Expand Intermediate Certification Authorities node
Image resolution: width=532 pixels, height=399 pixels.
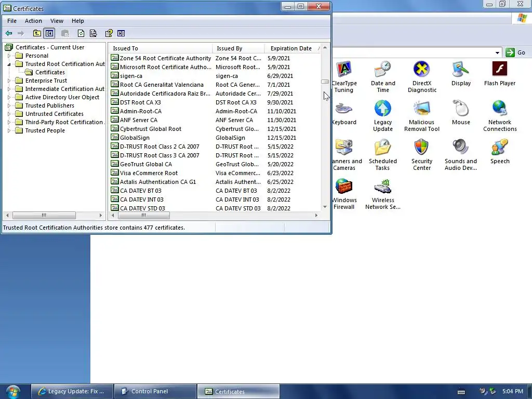click(x=9, y=89)
